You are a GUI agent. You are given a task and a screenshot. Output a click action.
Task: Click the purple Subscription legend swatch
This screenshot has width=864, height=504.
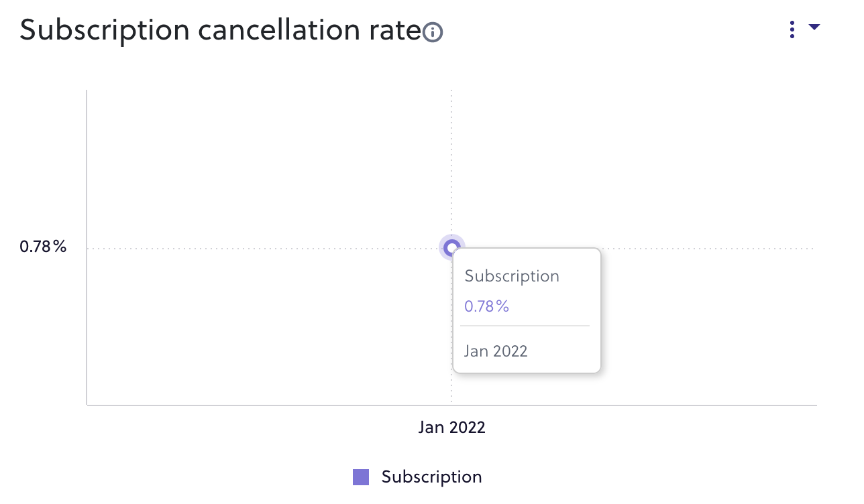click(361, 477)
